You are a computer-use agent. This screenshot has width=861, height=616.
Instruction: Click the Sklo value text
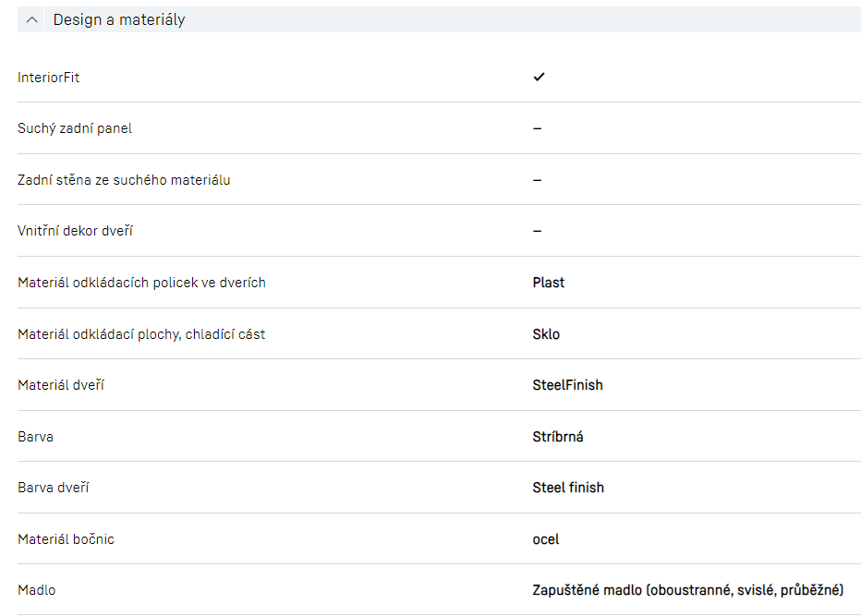pos(546,334)
